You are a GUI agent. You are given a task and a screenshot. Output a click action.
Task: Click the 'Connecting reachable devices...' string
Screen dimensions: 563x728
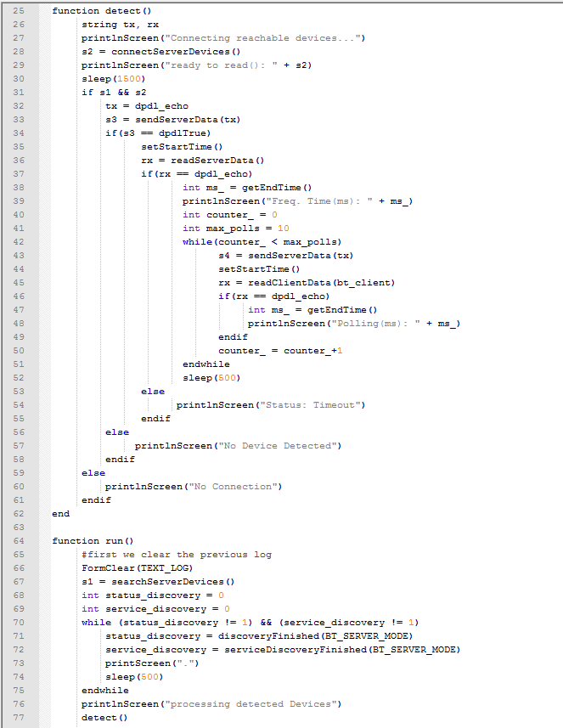click(262, 38)
